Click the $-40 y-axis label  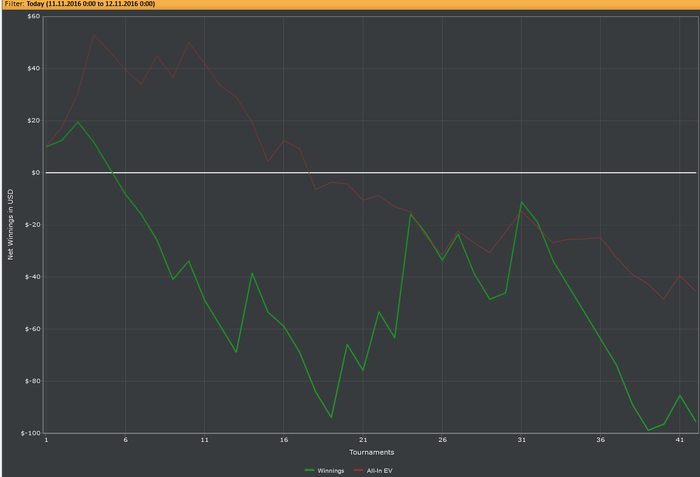[32, 277]
